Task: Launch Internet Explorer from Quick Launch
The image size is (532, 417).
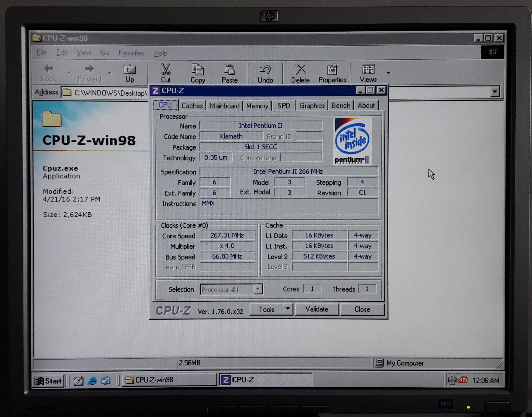Action: 92,380
